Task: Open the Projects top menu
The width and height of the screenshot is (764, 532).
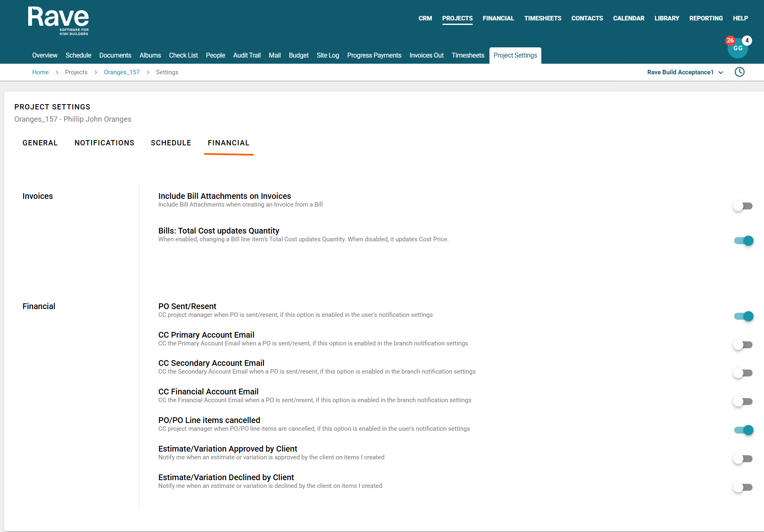Action: 457,18
